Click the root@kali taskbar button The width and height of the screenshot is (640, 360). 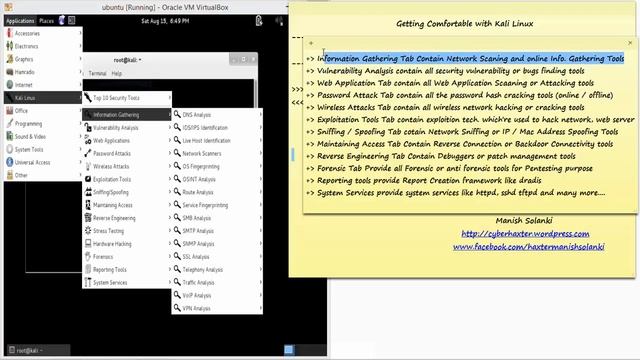[38, 350]
